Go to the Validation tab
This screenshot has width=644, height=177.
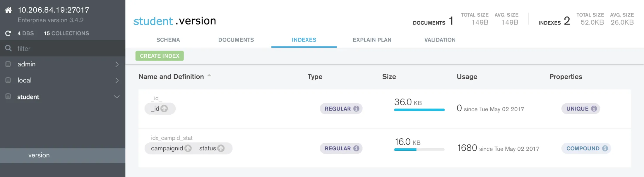(x=440, y=40)
